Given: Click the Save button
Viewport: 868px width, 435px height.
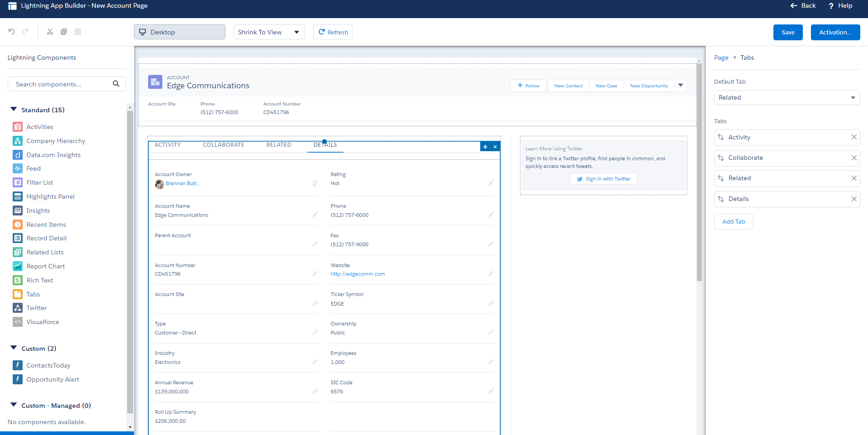Looking at the screenshot, I should pos(787,32).
